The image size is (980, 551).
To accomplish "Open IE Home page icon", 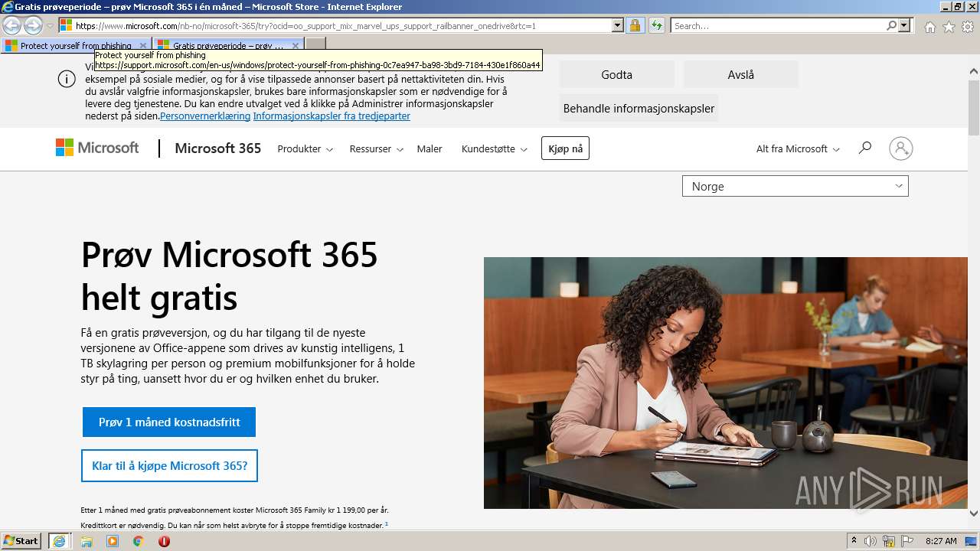I will point(929,27).
